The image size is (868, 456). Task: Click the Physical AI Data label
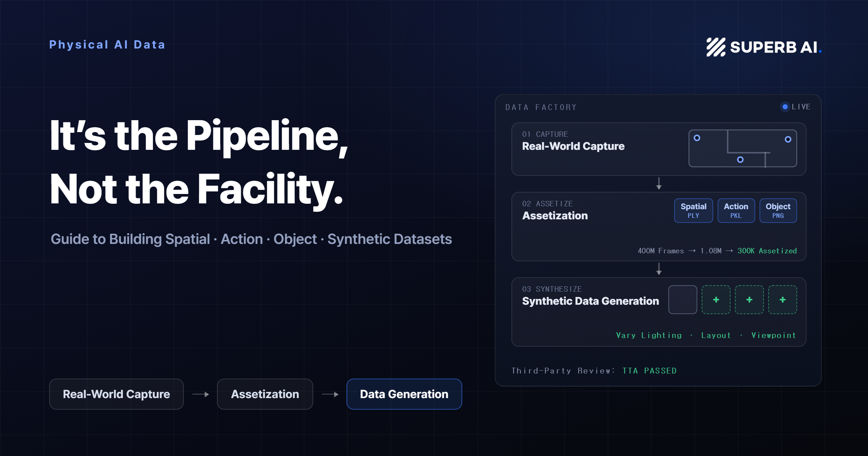click(x=107, y=45)
